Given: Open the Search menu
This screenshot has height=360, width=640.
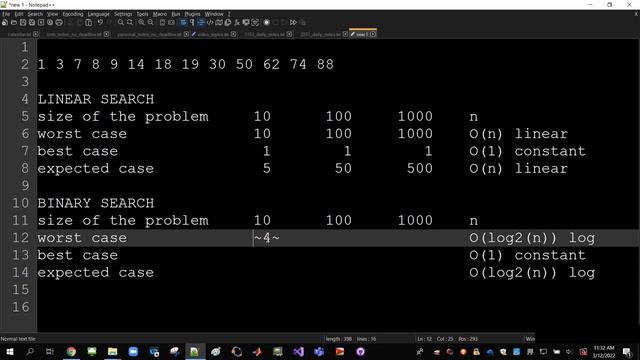Looking at the screenshot, I should click(35, 14).
